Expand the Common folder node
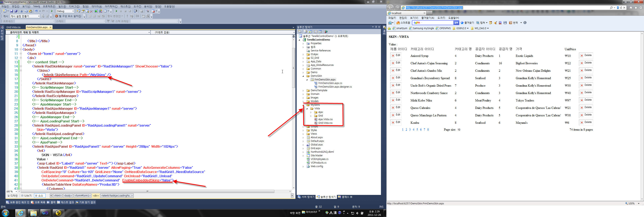This screenshot has width=644, height=217. (303, 69)
